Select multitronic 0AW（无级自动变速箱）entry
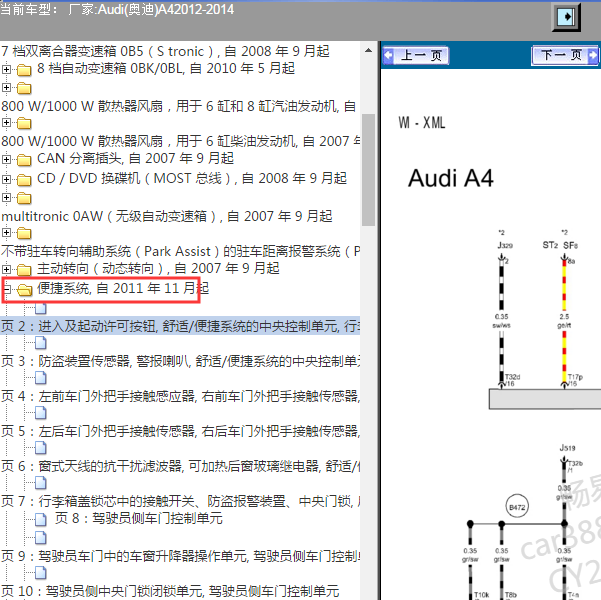601x600 pixels. pyautogui.click(x=166, y=216)
